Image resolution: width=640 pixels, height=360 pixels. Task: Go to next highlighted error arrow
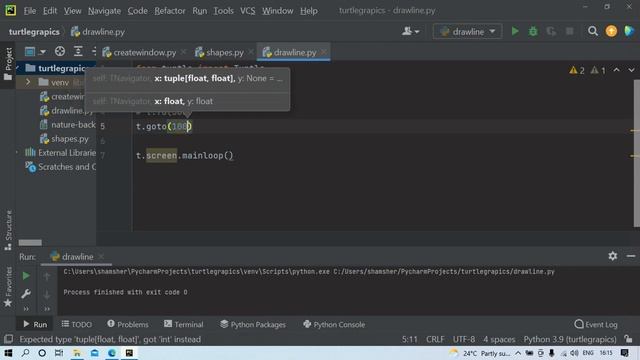click(631, 70)
